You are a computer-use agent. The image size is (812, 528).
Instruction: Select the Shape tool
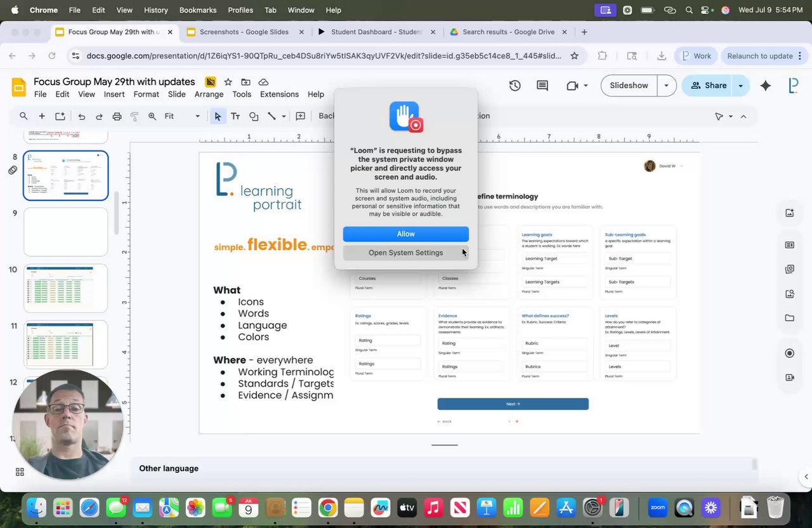254,116
